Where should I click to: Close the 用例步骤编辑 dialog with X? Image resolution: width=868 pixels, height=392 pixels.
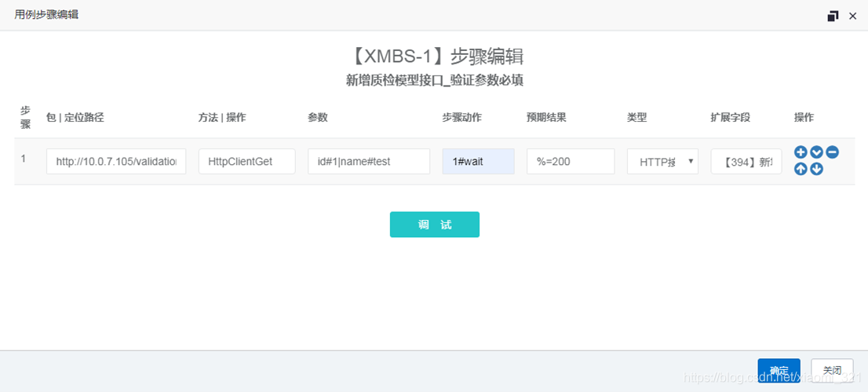[x=852, y=16]
